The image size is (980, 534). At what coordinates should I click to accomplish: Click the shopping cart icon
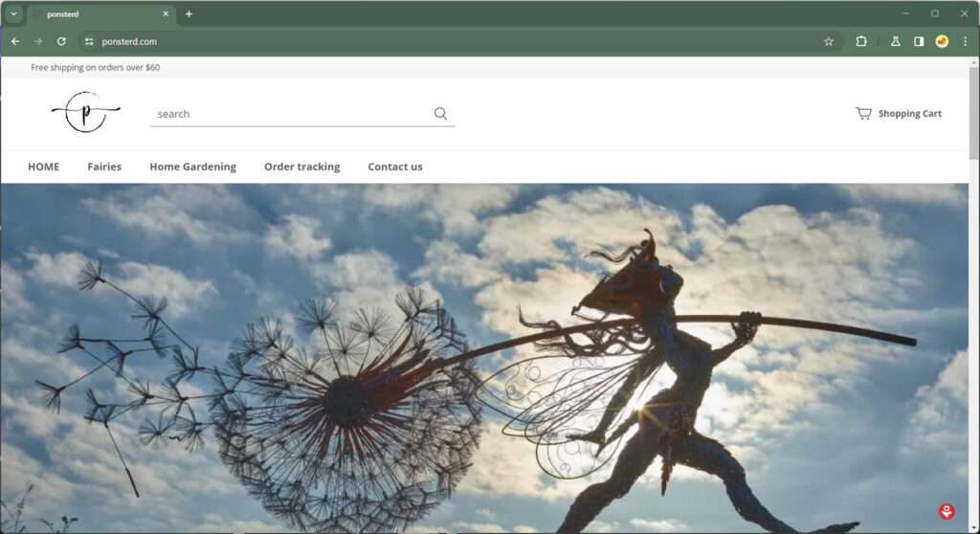click(x=864, y=113)
